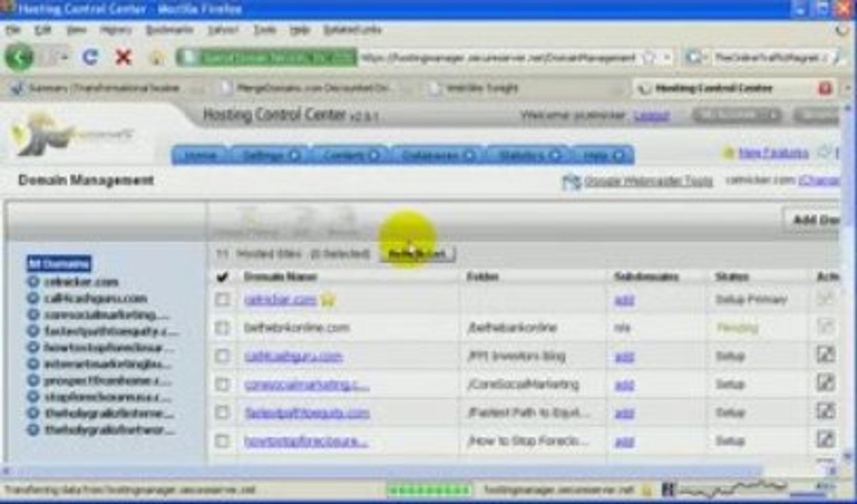Image resolution: width=857 pixels, height=504 pixels.
Task: Open the Help navigation menu
Action: [x=603, y=155]
